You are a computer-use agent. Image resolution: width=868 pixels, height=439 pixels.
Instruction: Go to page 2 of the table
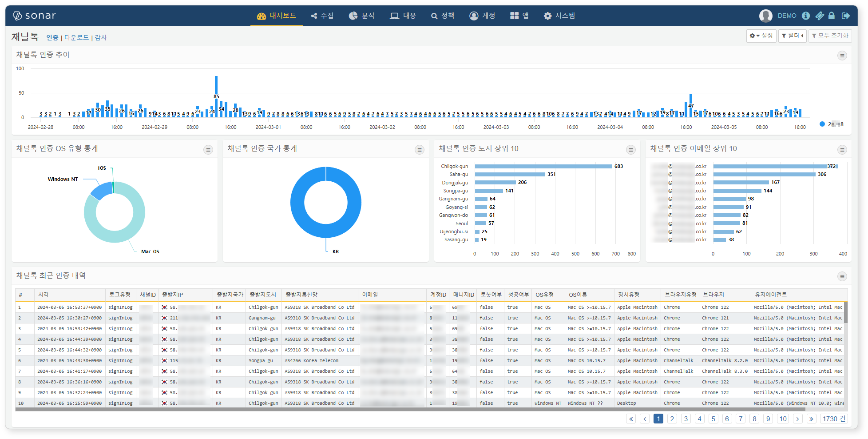click(672, 419)
